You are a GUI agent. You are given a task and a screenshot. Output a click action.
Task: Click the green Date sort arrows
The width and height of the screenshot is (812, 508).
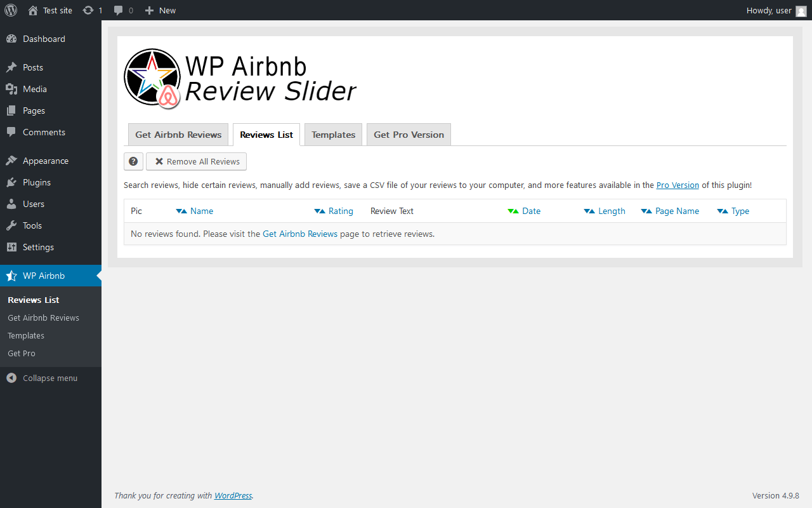point(513,211)
